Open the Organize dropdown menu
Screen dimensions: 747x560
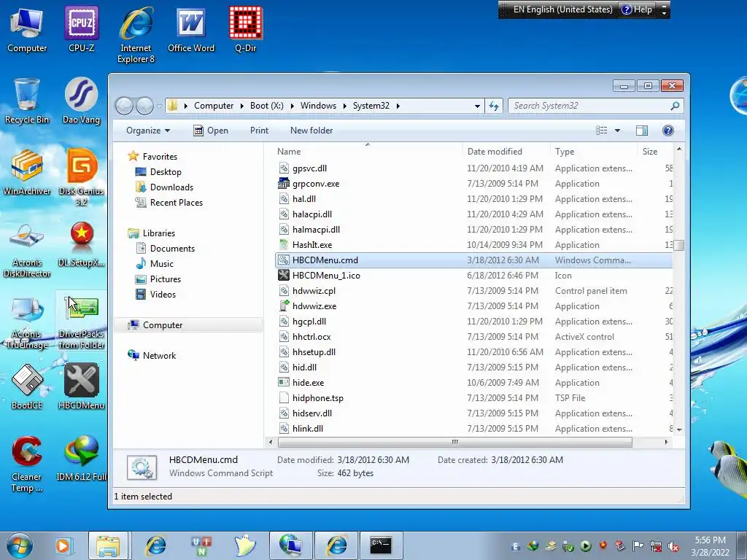147,131
